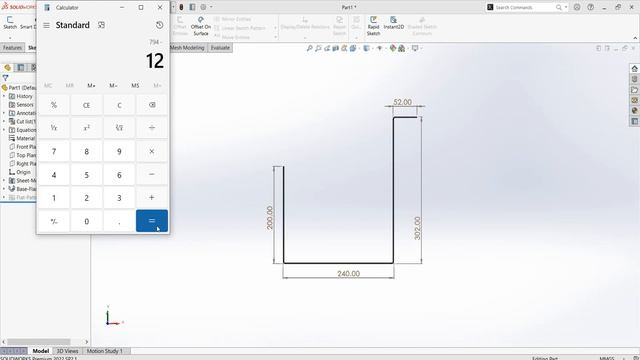Image resolution: width=640 pixels, height=360 pixels.
Task: Collapse the CommandManager ribbon chevron
Action: tap(635, 38)
